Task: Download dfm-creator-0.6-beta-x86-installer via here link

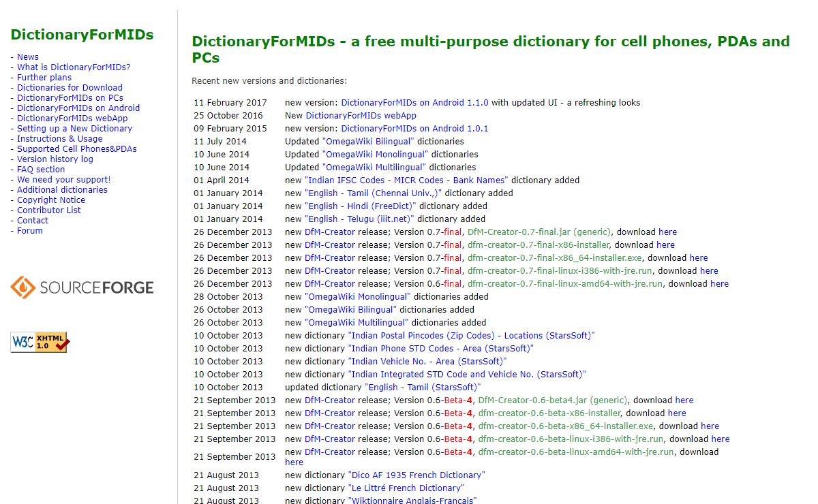Action: tap(677, 413)
